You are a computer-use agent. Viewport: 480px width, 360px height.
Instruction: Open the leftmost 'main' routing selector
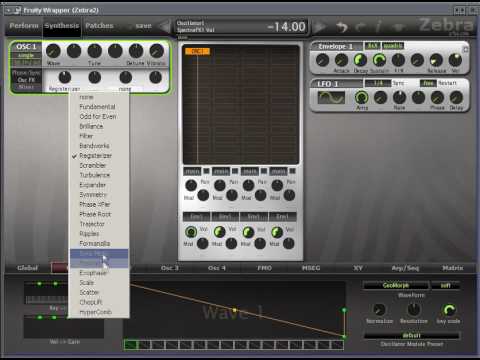193,171
